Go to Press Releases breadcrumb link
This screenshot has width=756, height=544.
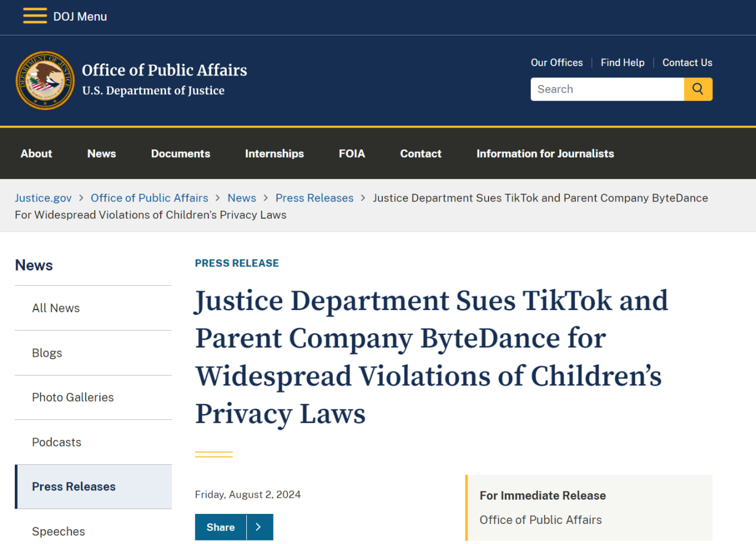pyautogui.click(x=315, y=198)
